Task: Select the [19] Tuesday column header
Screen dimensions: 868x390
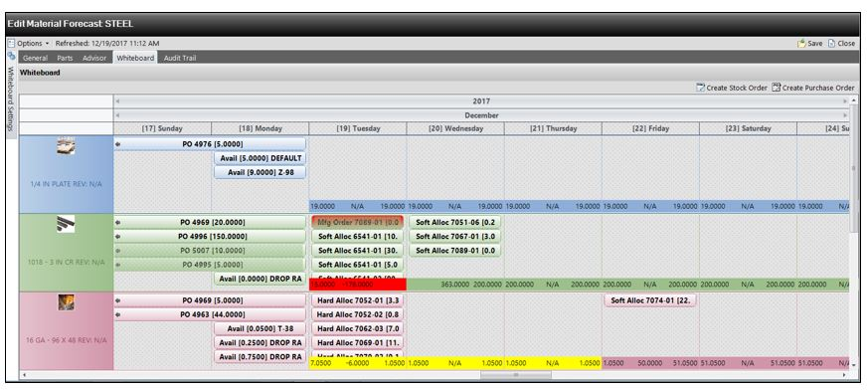Action: [x=358, y=128]
